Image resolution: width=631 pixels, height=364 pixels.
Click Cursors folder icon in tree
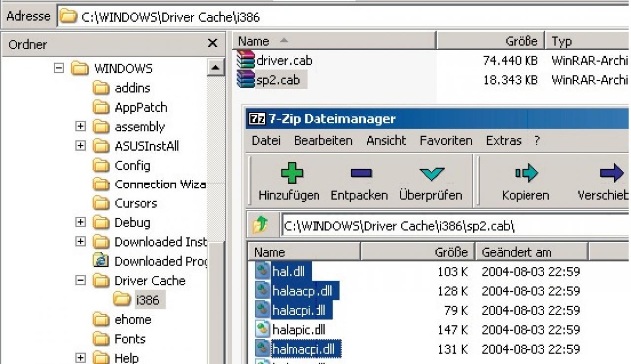[101, 203]
